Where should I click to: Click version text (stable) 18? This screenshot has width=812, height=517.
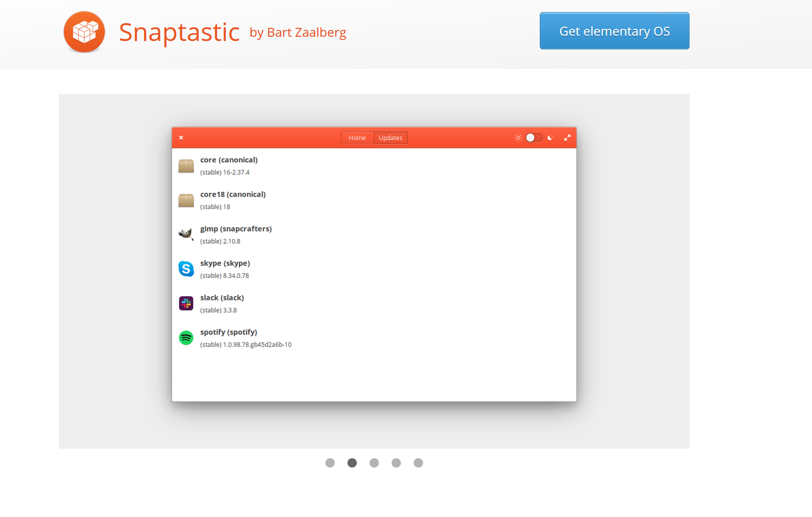[215, 207]
